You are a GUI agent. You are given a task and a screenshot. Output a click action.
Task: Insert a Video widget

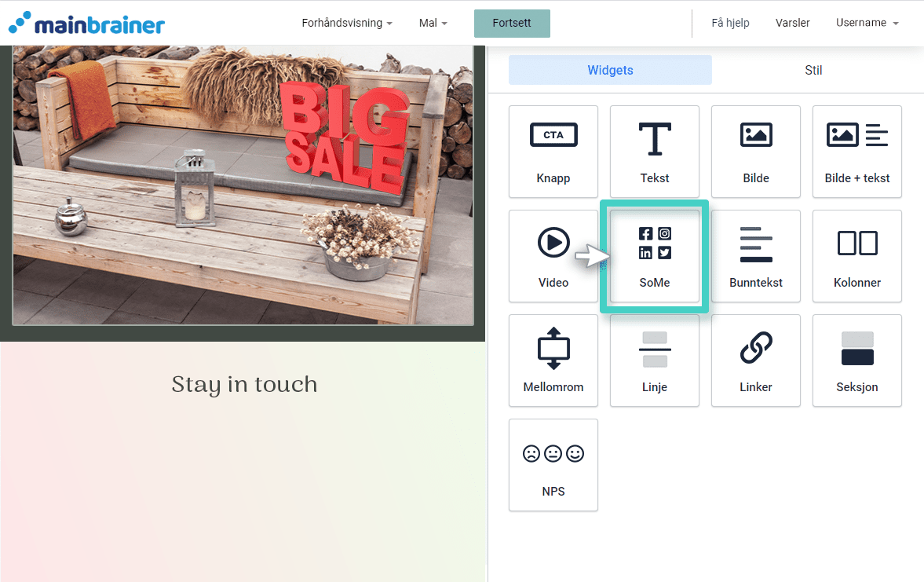click(x=553, y=256)
